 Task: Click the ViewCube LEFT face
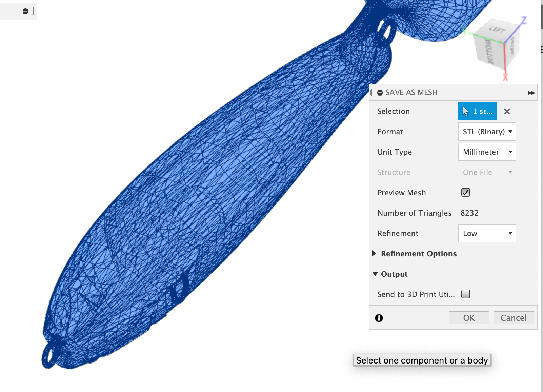pos(497,30)
